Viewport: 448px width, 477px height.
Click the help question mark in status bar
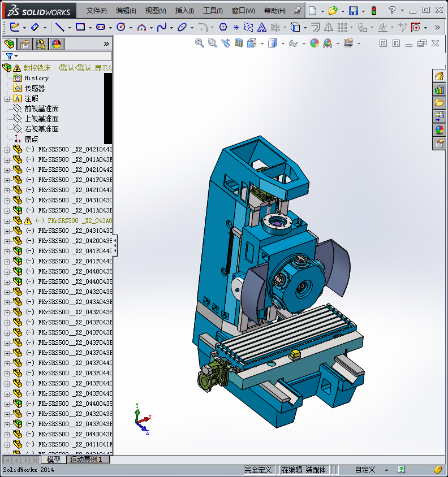coord(401,470)
